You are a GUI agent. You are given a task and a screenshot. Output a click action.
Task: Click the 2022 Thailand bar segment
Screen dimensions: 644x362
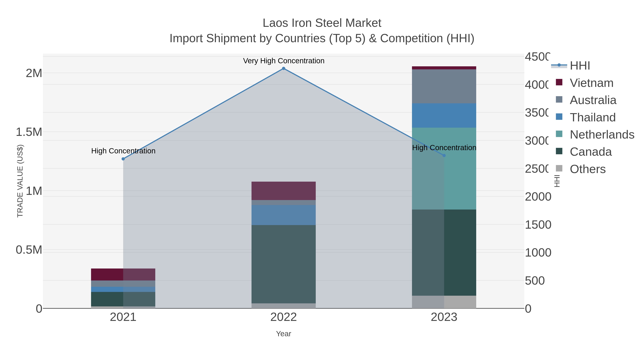[284, 215]
